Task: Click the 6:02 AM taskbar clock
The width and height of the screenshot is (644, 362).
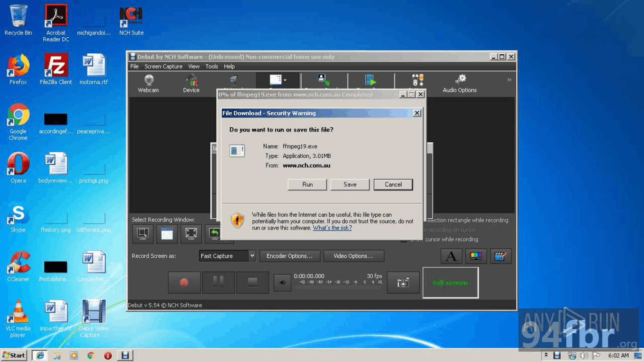Action: tap(618, 355)
